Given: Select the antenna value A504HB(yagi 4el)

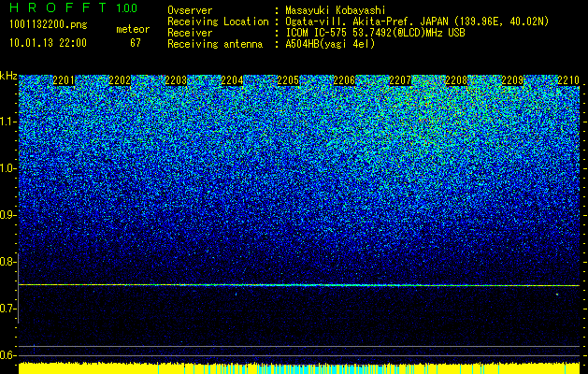Looking at the screenshot, I should click(x=330, y=44).
